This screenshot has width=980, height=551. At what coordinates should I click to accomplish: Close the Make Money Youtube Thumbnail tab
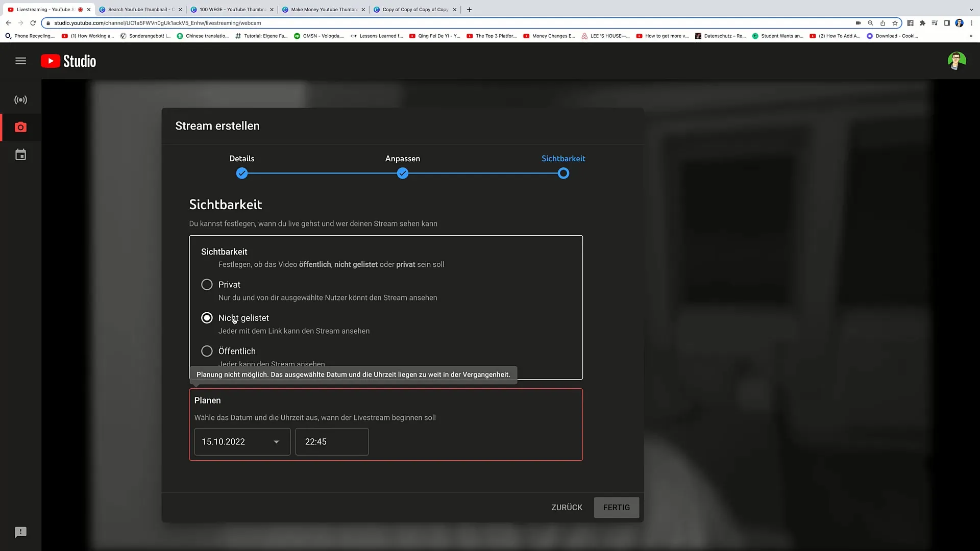(363, 9)
